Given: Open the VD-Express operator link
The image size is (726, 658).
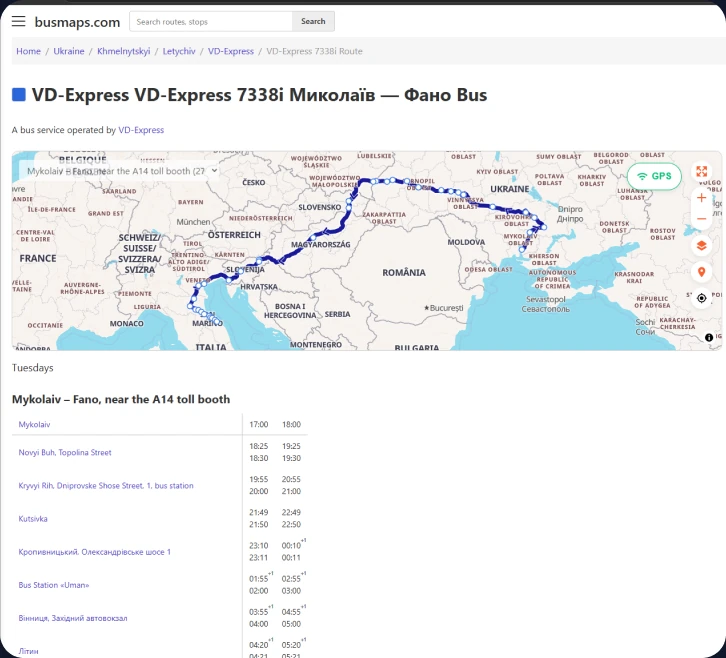Looking at the screenshot, I should [141, 130].
